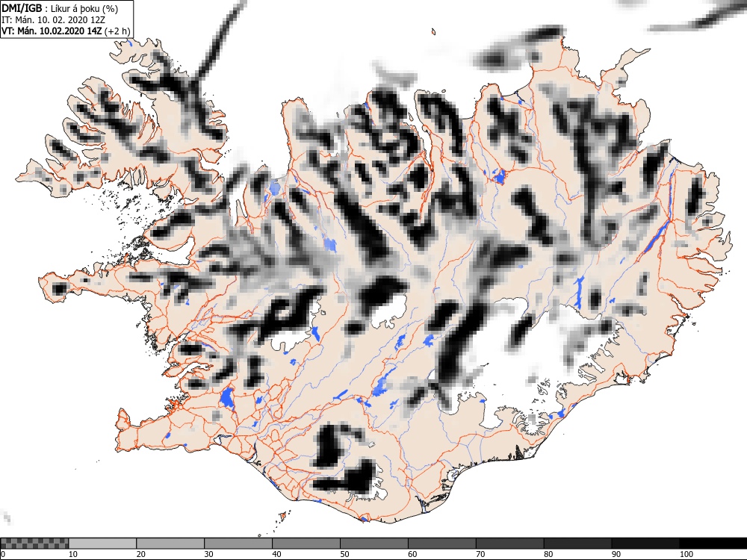Image resolution: width=747 pixels, height=560 pixels.
Task: Click the title text "DMI/IGB : Líkur á þoku (%)"
Action: coord(60,8)
